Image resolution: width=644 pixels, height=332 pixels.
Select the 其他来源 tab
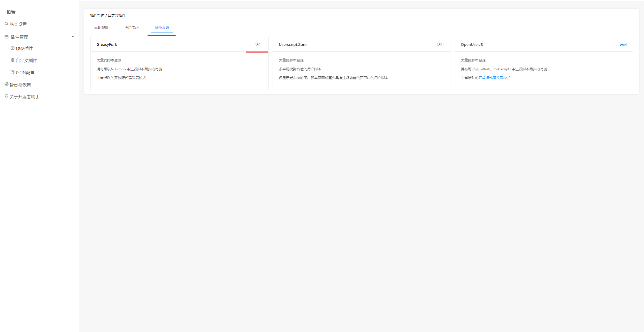point(162,28)
